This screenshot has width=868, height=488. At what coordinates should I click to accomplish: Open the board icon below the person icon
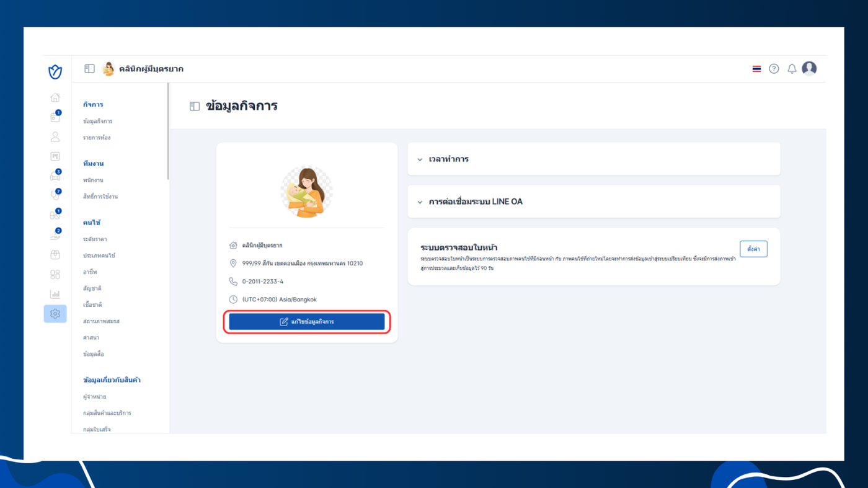click(55, 157)
